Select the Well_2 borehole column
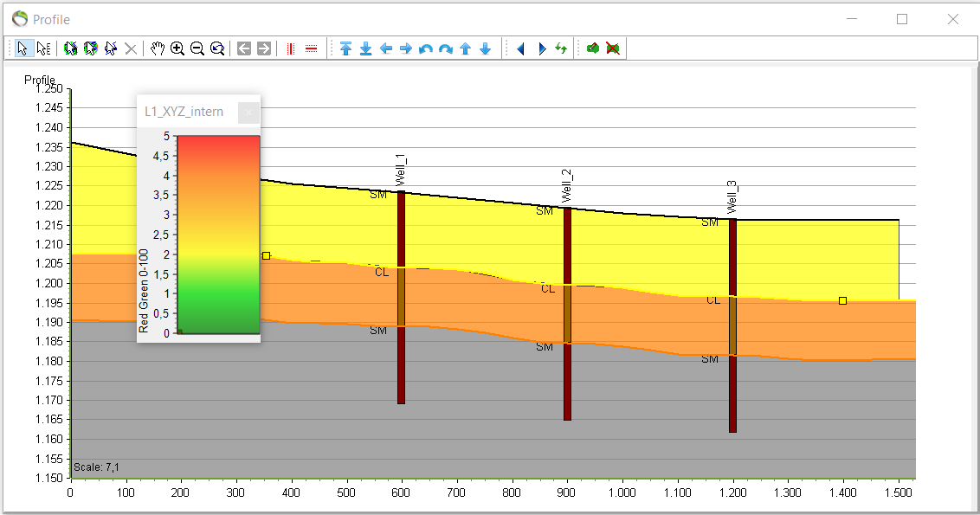 click(568, 313)
